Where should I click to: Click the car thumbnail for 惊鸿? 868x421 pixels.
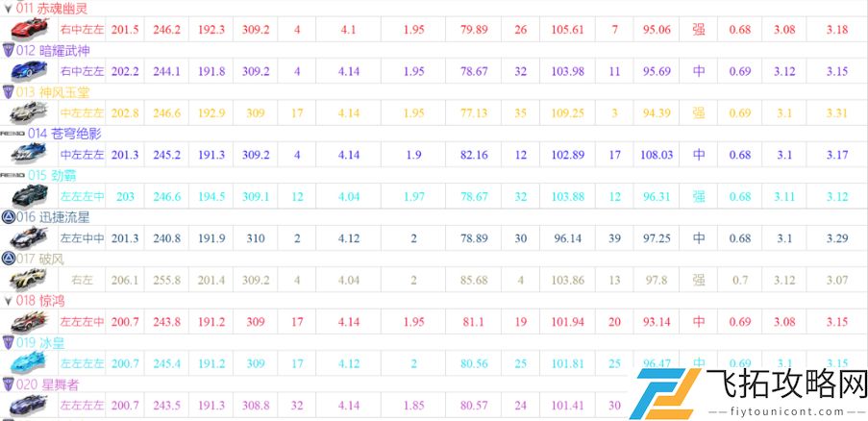(29, 322)
